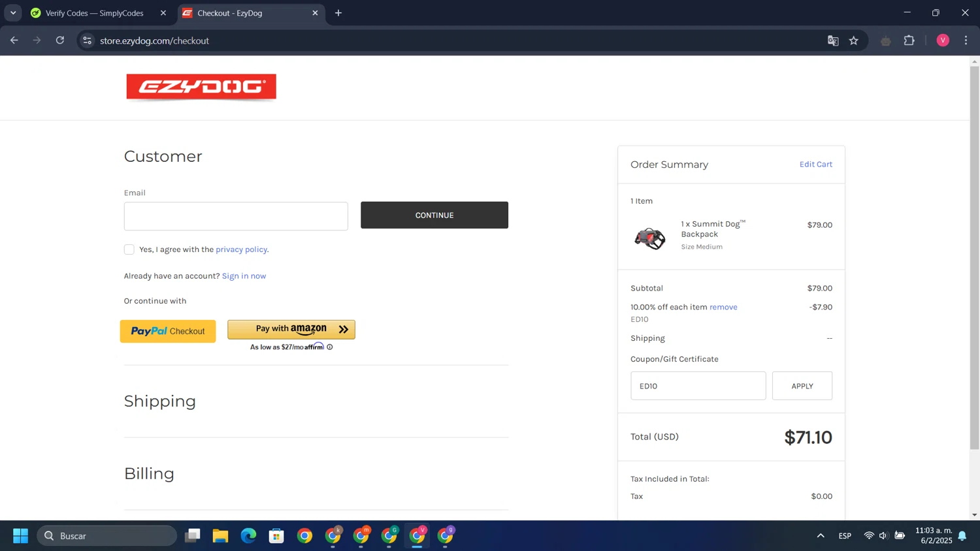The width and height of the screenshot is (980, 551).
Task: Apply the coupon code
Action: tap(802, 386)
